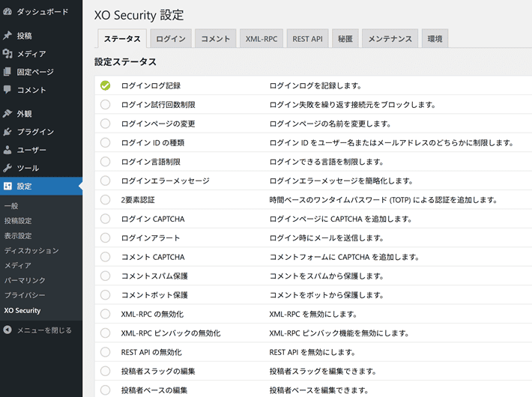This screenshot has height=397, width=532.
Task: Click the status circle for ログインエラーメッセージ
Action: click(x=105, y=181)
